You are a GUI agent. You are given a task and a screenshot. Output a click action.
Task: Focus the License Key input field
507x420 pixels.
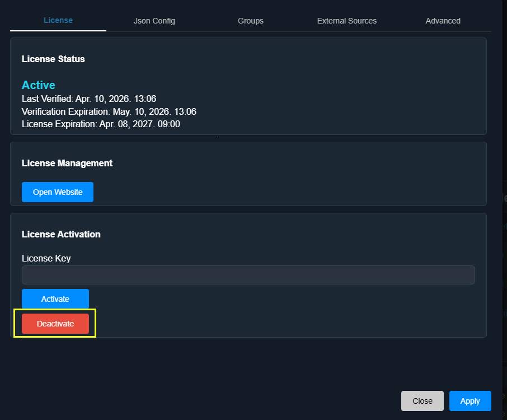248,275
